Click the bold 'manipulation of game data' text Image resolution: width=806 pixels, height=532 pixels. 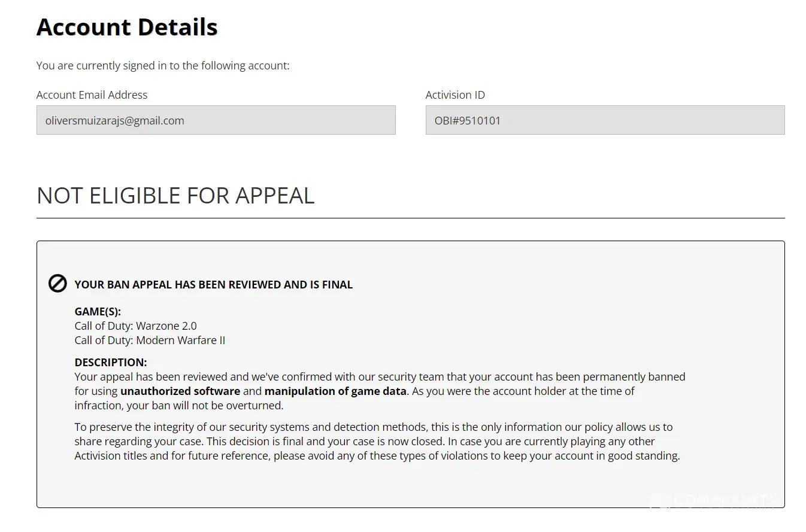tap(335, 391)
